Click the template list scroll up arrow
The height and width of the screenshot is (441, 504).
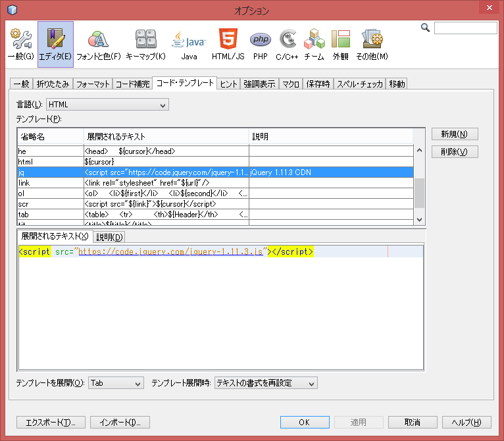click(x=419, y=150)
